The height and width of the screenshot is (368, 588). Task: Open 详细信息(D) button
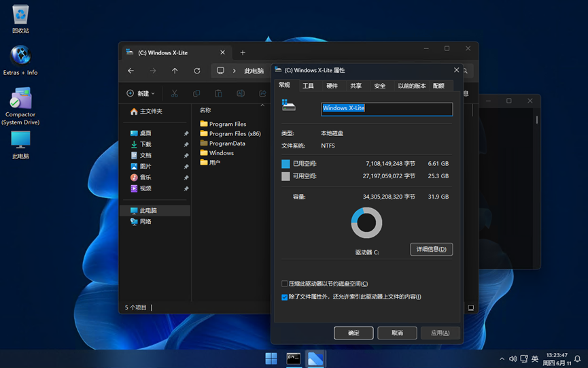pos(431,249)
